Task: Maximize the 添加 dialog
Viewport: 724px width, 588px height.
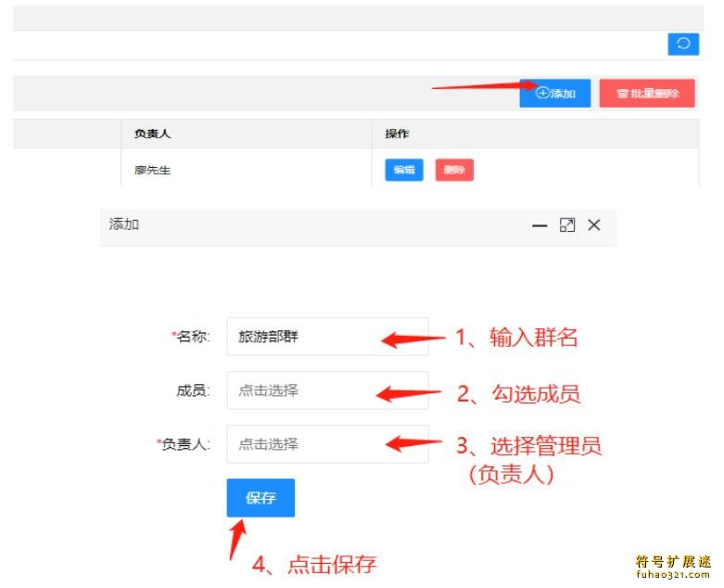Action: (x=567, y=225)
